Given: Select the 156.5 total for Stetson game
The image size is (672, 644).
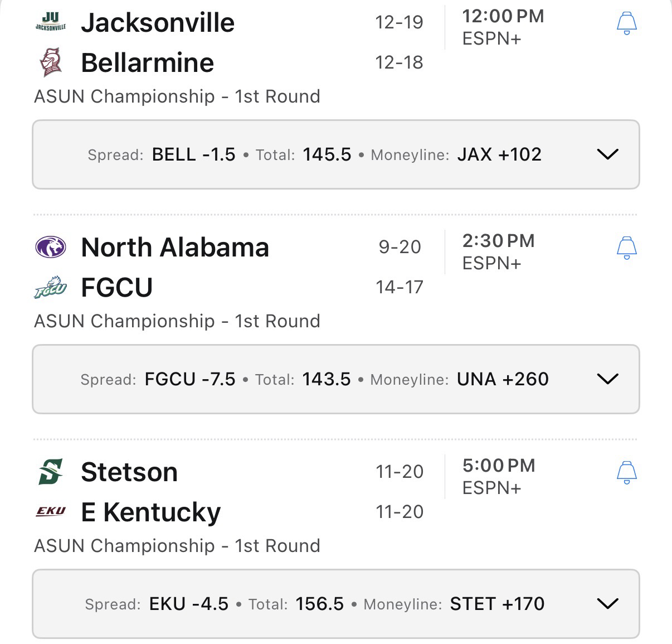Looking at the screenshot, I should 320,604.
